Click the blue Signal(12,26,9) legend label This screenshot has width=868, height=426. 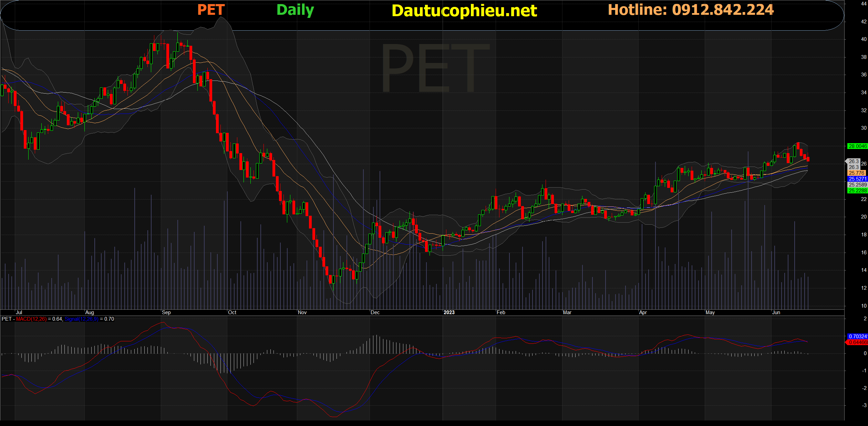(x=82, y=319)
